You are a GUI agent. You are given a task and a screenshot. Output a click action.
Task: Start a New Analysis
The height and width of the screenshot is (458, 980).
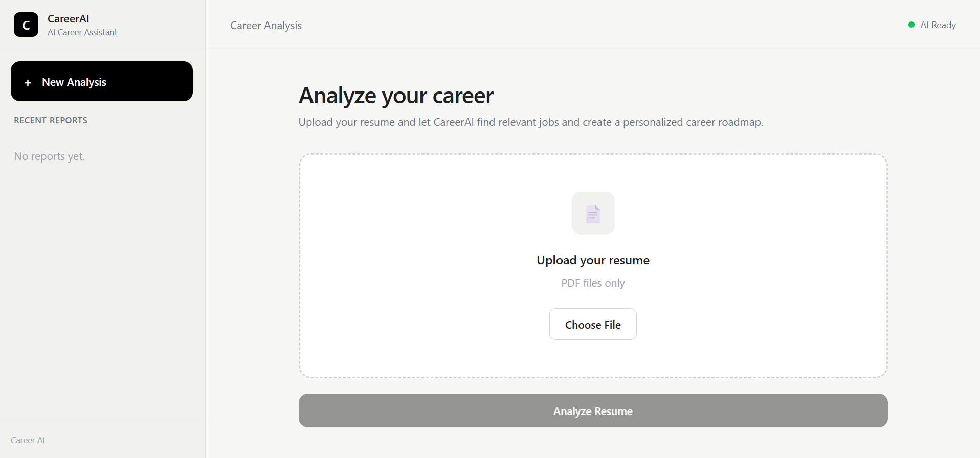[102, 81]
